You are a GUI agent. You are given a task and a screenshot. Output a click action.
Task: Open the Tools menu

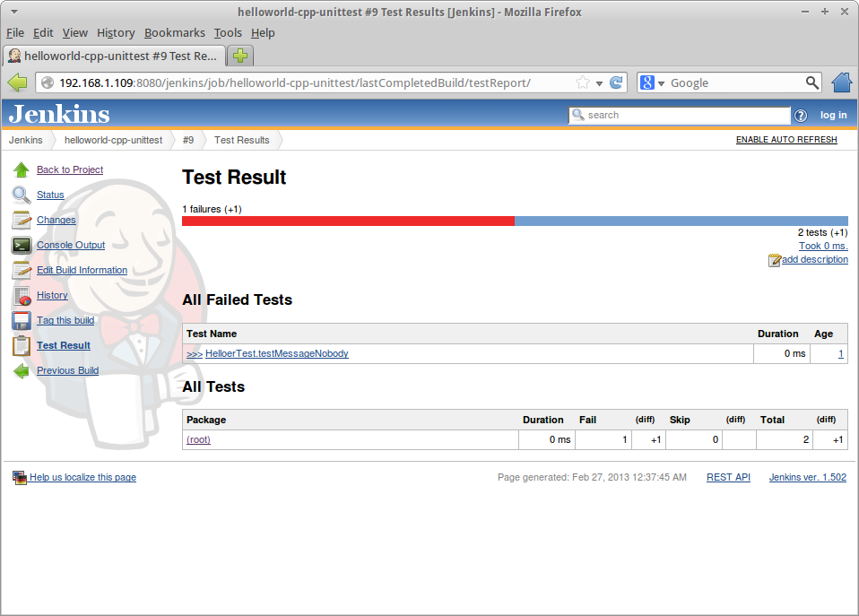[x=228, y=33]
